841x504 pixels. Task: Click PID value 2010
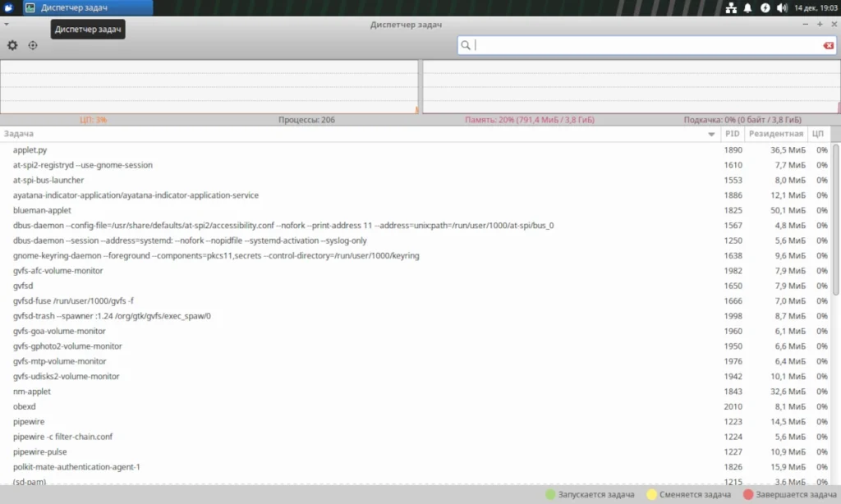click(733, 407)
